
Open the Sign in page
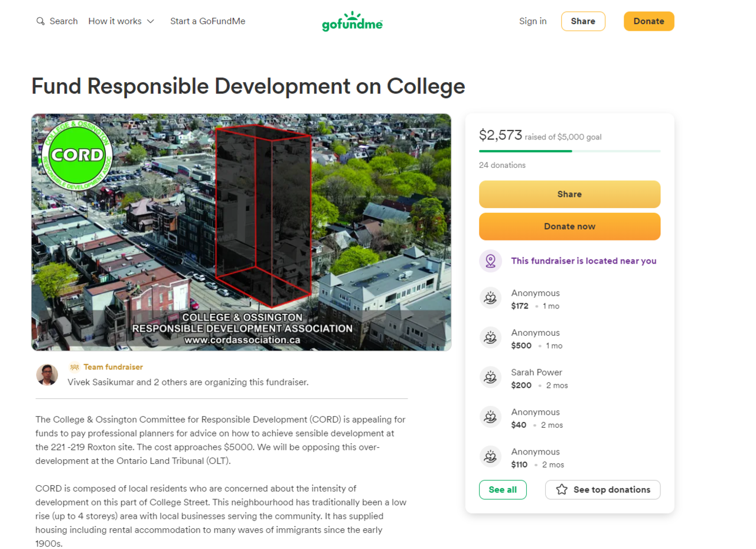click(x=533, y=21)
